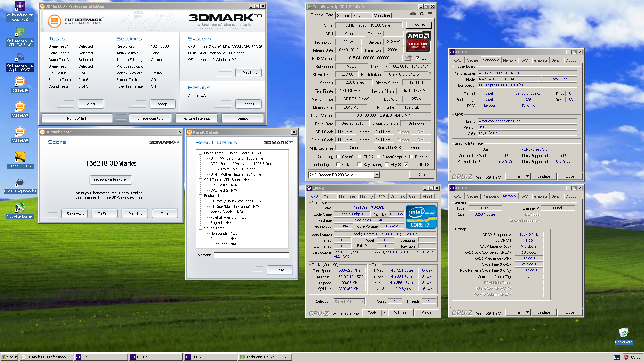Open Tools dropdown arrow in the CPU-Z CPU window
This screenshot has width=644, height=362.
(384, 313)
